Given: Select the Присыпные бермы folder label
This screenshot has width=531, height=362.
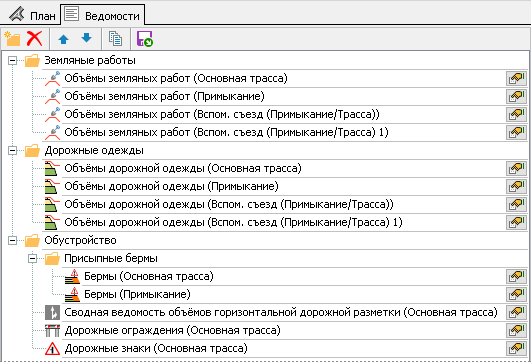Looking at the screenshot, I should tap(111, 259).
